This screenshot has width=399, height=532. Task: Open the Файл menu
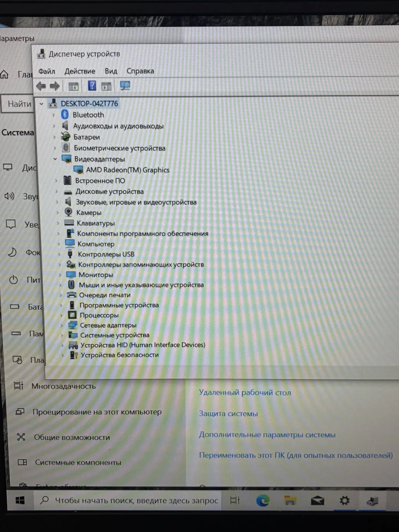[x=47, y=71]
